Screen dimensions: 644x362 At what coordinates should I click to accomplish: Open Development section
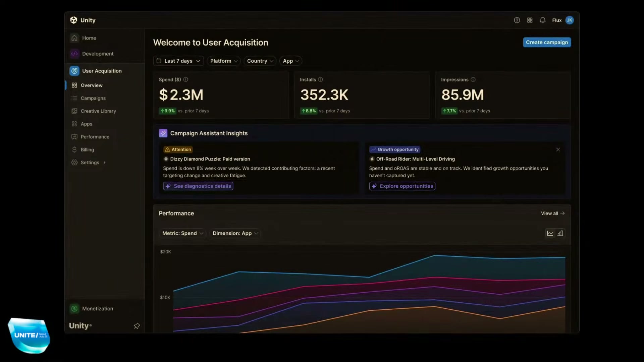[98, 54]
